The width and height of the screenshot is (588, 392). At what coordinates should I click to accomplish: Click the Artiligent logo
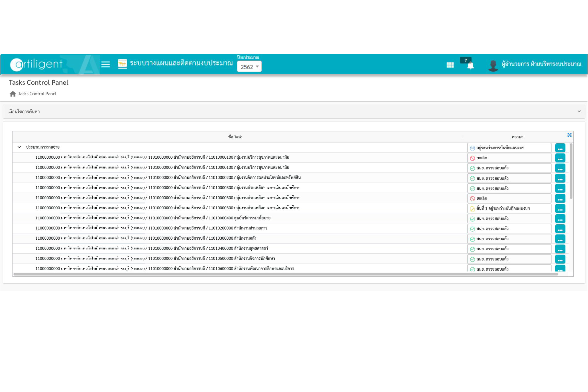click(x=36, y=64)
